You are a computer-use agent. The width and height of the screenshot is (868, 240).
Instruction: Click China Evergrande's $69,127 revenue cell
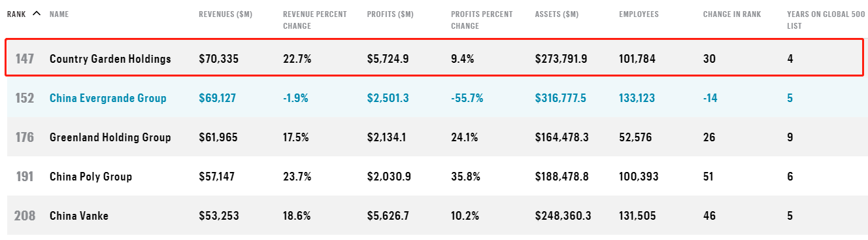coord(218,98)
